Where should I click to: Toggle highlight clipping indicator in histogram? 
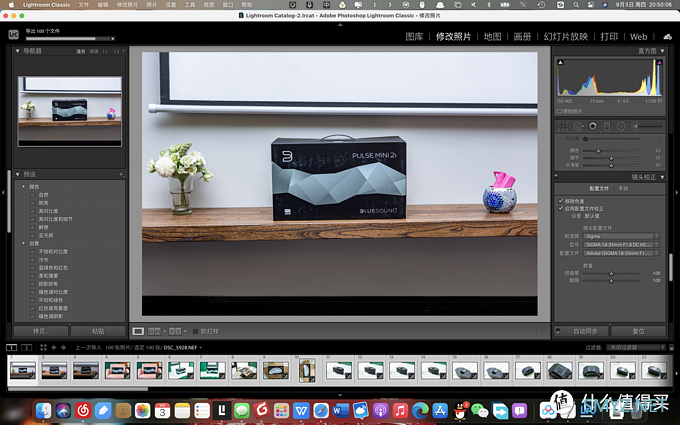pos(659,62)
